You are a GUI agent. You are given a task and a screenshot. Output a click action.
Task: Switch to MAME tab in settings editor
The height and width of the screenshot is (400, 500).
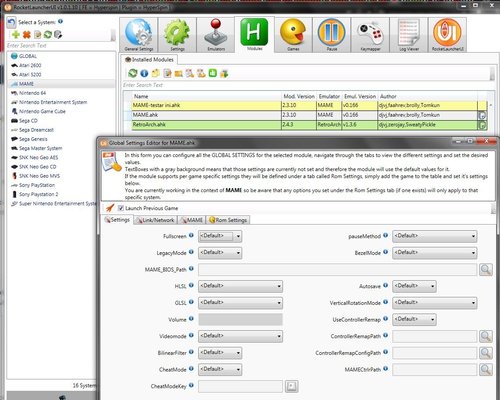[192, 220]
